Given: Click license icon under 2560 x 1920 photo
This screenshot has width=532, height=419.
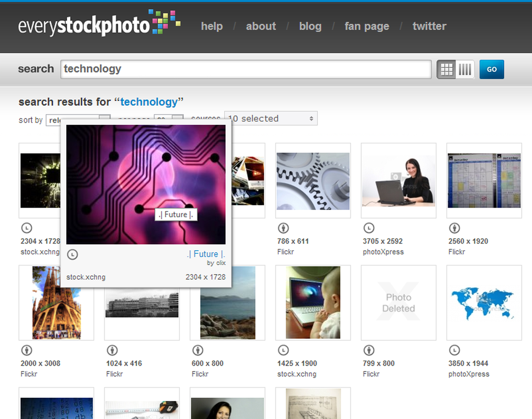Looking at the screenshot, I should (454, 228).
